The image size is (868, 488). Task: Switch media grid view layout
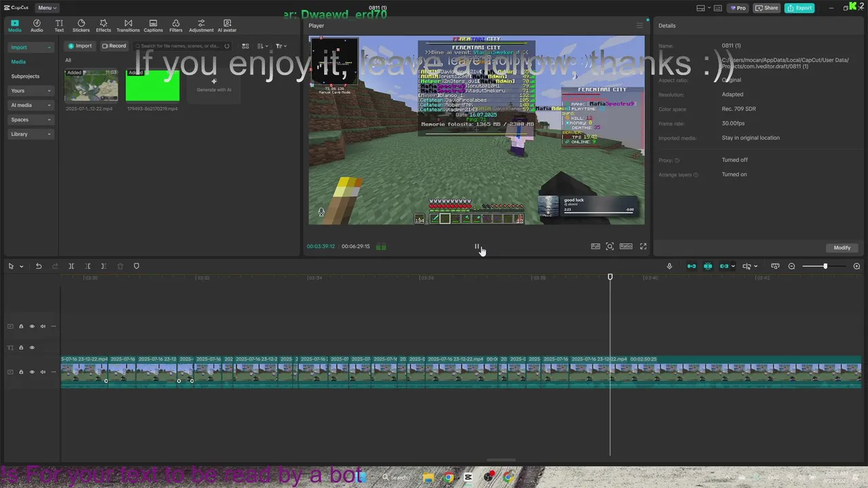245,46
